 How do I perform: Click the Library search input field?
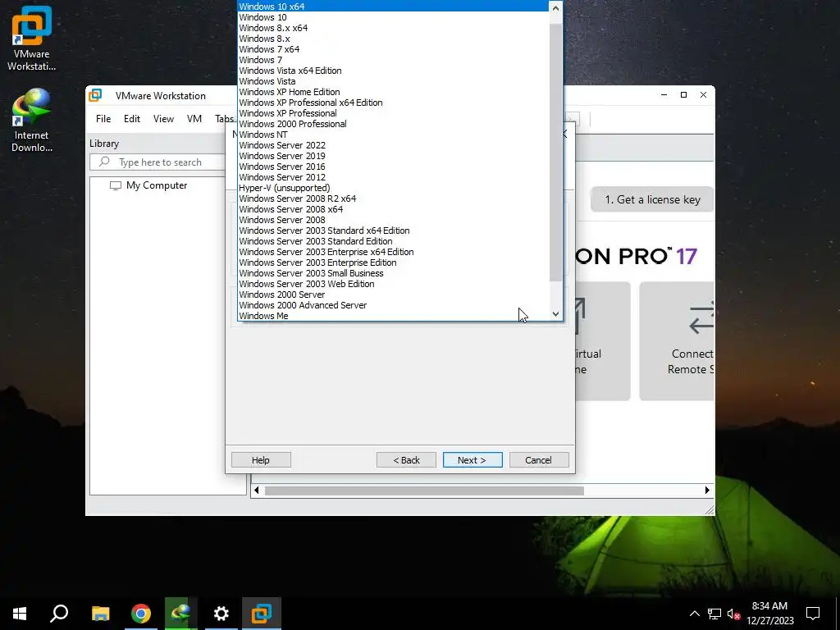click(157, 162)
